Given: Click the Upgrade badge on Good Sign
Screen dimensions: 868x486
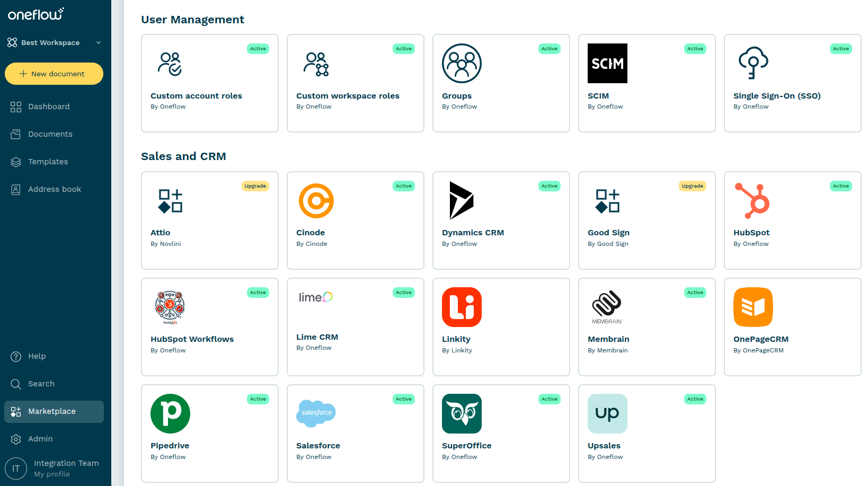Looking at the screenshot, I should pyautogui.click(x=693, y=186).
